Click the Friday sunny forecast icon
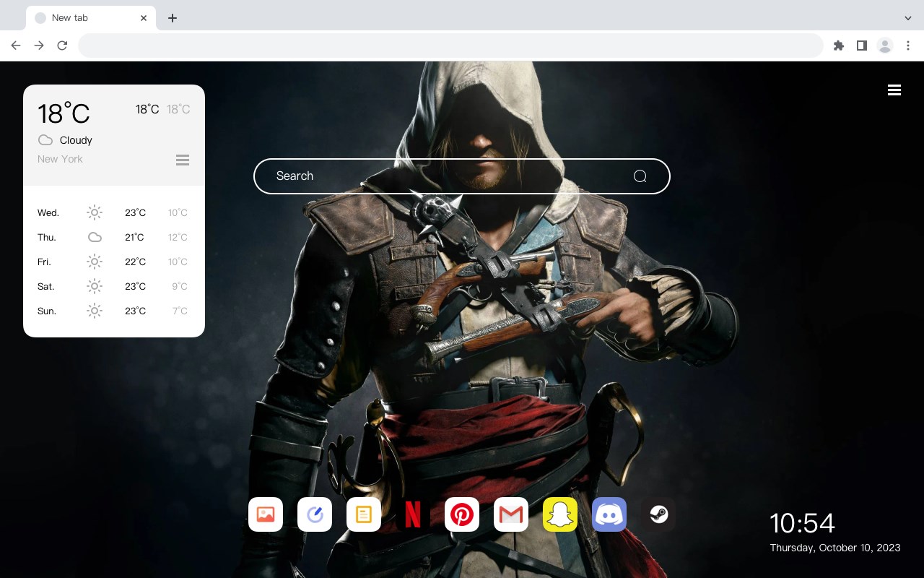Viewport: 924px width, 578px height. (x=95, y=262)
